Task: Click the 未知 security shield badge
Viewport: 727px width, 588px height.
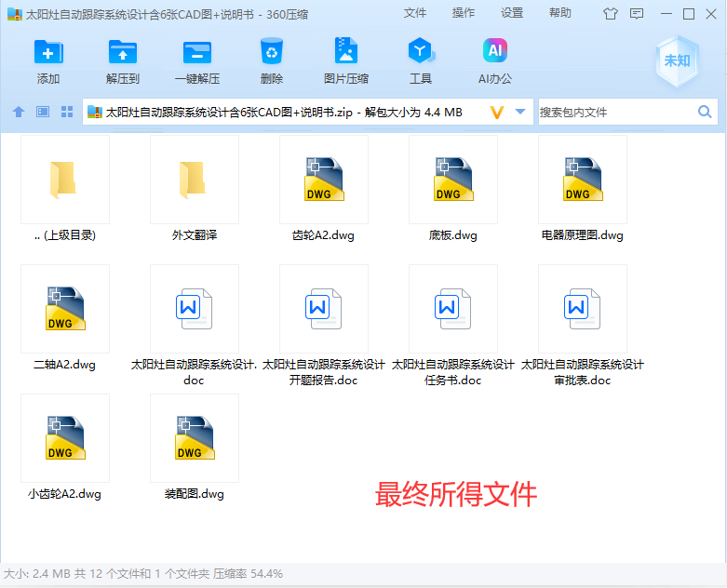Action: pos(678,60)
